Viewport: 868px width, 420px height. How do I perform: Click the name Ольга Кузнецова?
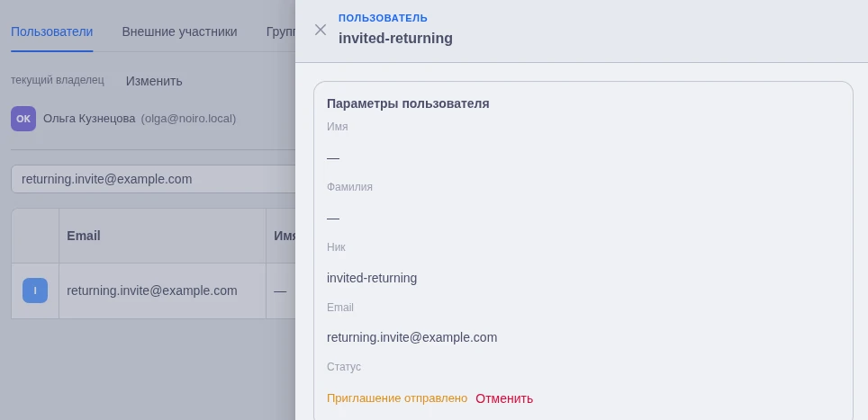[x=89, y=119]
